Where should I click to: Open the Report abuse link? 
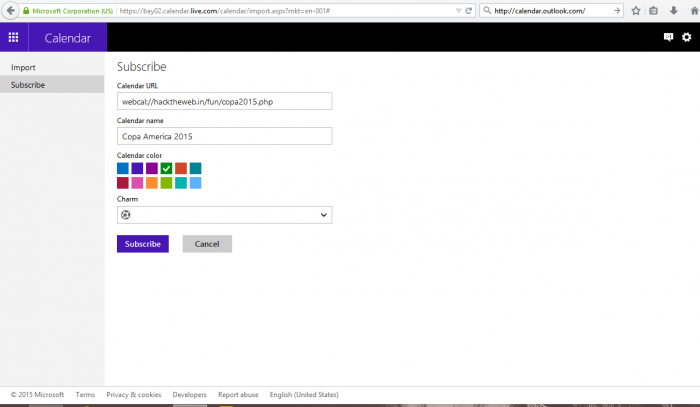point(238,395)
